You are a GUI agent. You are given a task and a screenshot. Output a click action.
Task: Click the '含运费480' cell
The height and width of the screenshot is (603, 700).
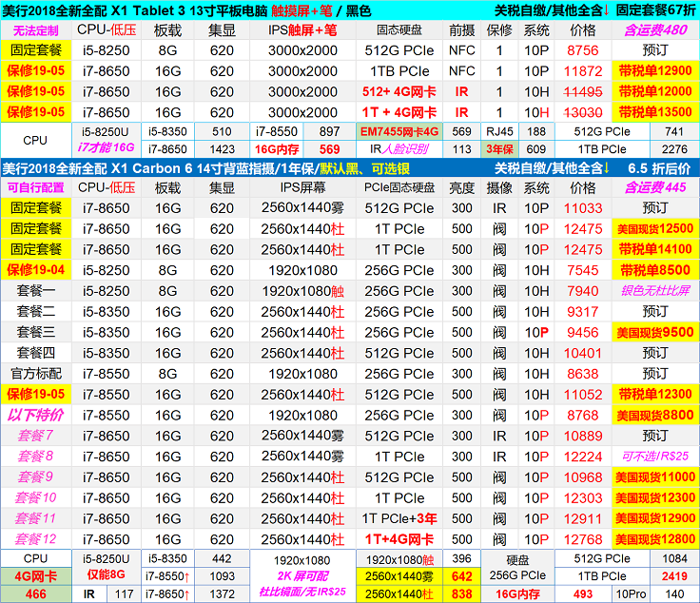655,30
